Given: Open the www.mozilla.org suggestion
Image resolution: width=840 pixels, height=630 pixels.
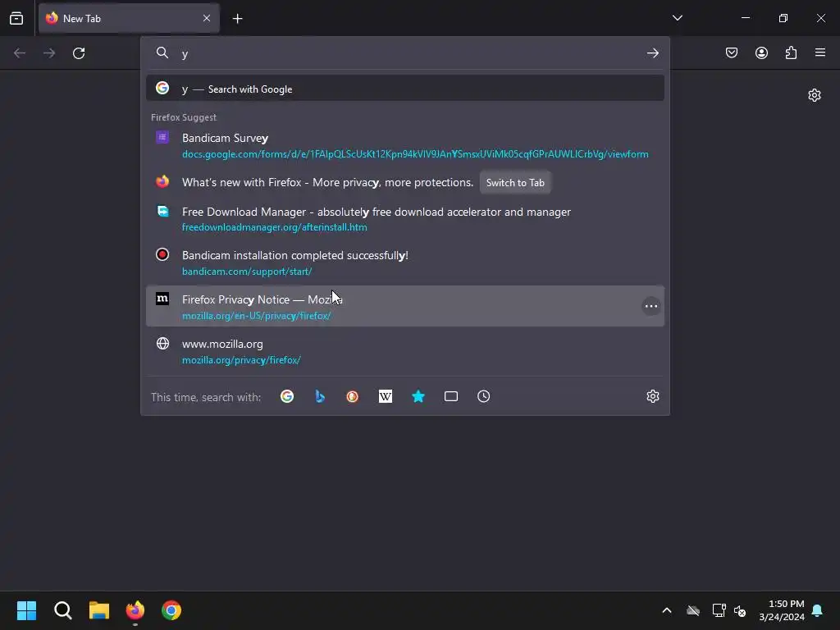Looking at the screenshot, I should (x=405, y=351).
